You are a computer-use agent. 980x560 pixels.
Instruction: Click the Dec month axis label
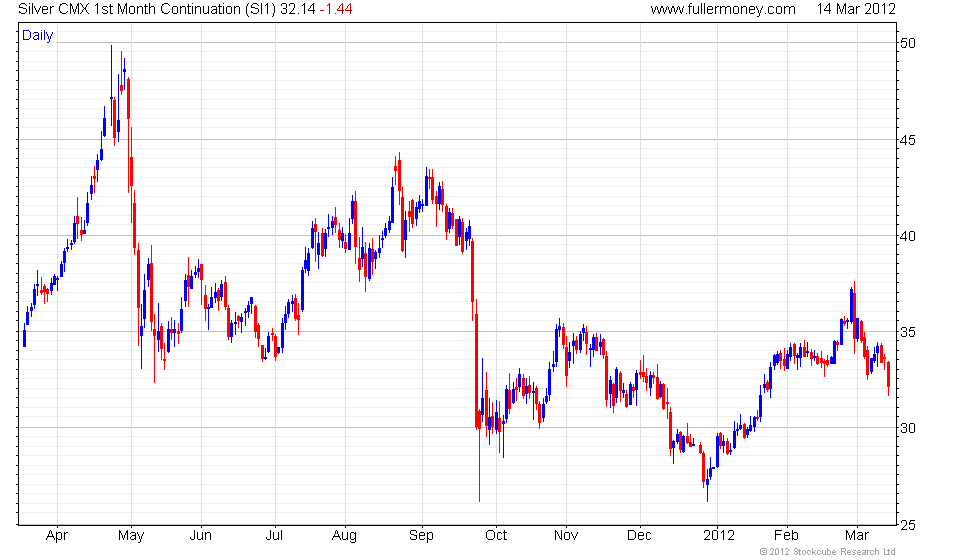(639, 536)
